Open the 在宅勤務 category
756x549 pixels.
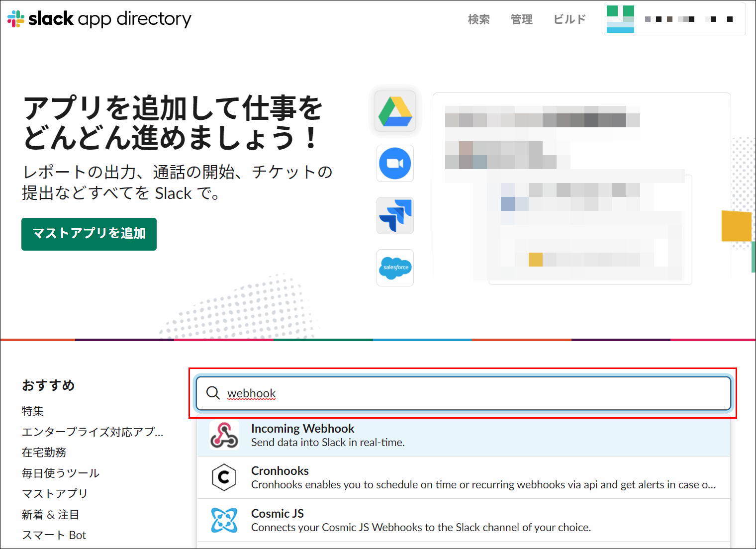(x=44, y=452)
